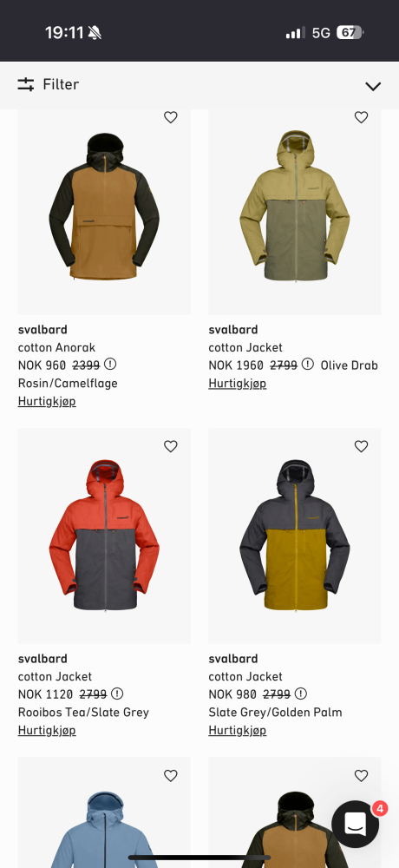Tap Hurtigkjøp under Rooibos Tea/Slate Grey jacket
The width and height of the screenshot is (399, 868).
point(47,730)
